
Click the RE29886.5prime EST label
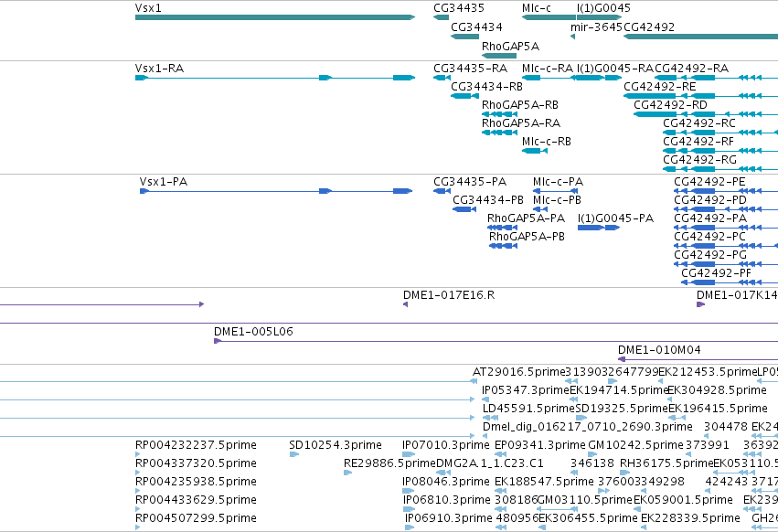coord(389,463)
